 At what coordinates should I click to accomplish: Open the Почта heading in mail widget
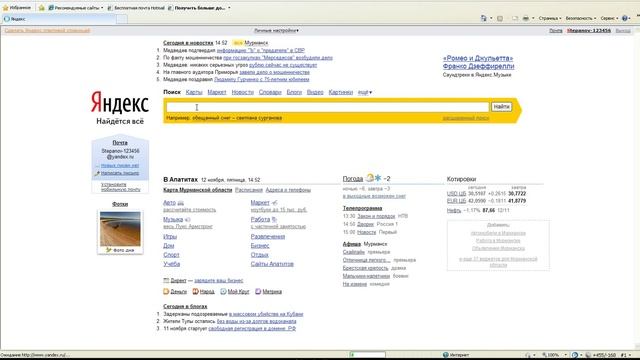tap(120, 142)
